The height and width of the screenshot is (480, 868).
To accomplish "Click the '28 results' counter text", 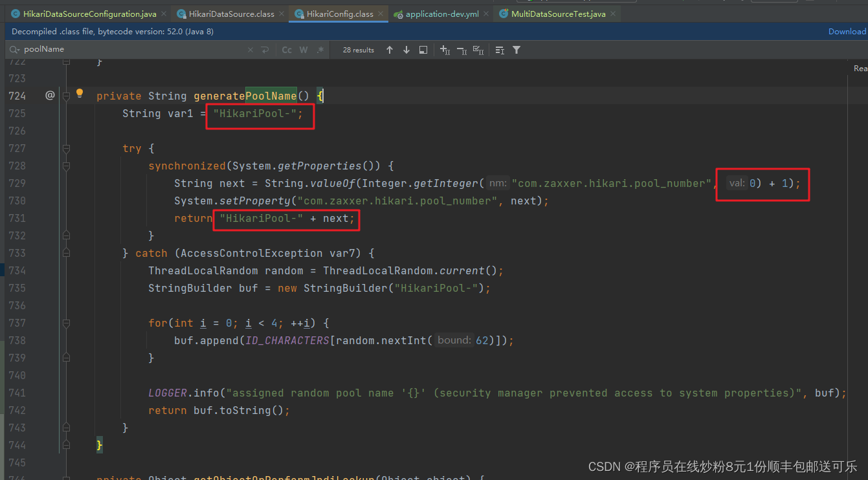I will pyautogui.click(x=359, y=50).
